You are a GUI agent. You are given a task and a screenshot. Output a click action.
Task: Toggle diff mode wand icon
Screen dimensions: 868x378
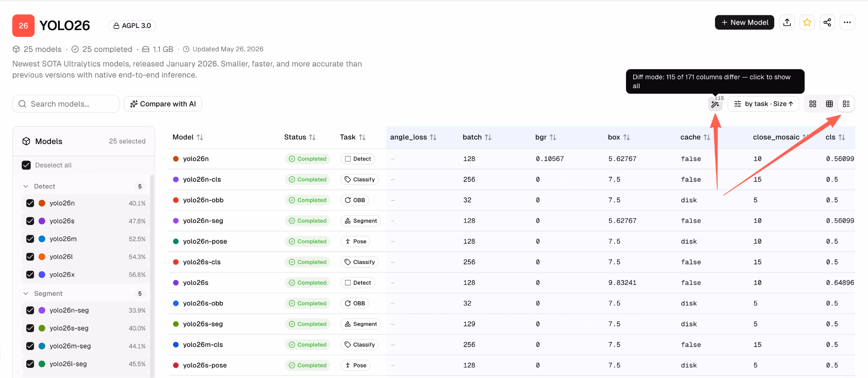715,104
